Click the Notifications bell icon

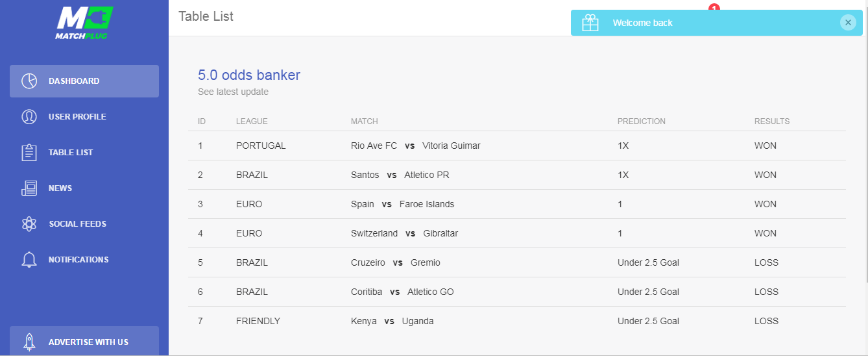[29, 260]
